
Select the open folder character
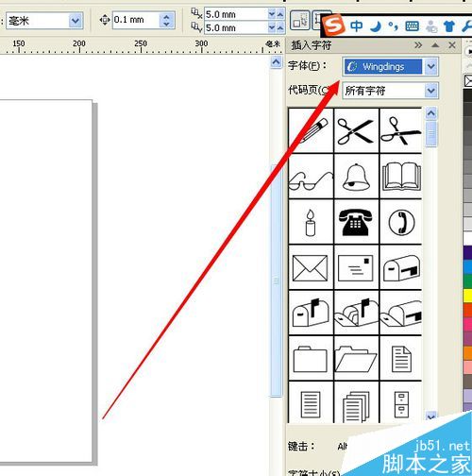pyautogui.click(x=357, y=358)
